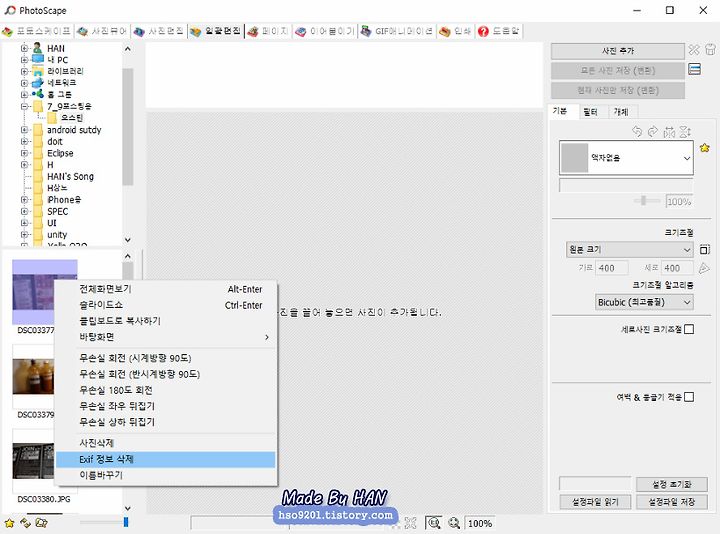Collapse the 7_9포스팅용 folder node
Screen dimensions: 720x534
click(24, 106)
